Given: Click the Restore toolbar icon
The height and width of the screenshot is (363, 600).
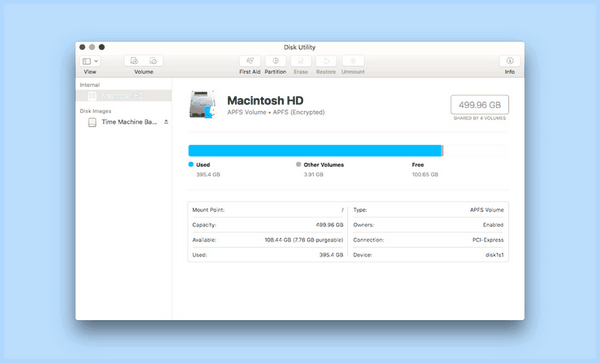Looking at the screenshot, I should [x=326, y=61].
